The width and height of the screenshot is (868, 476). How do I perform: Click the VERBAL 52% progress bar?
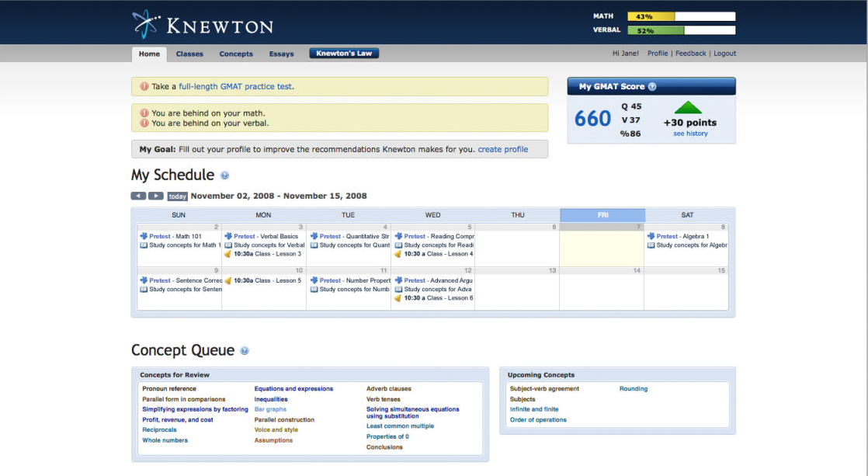pyautogui.click(x=681, y=30)
